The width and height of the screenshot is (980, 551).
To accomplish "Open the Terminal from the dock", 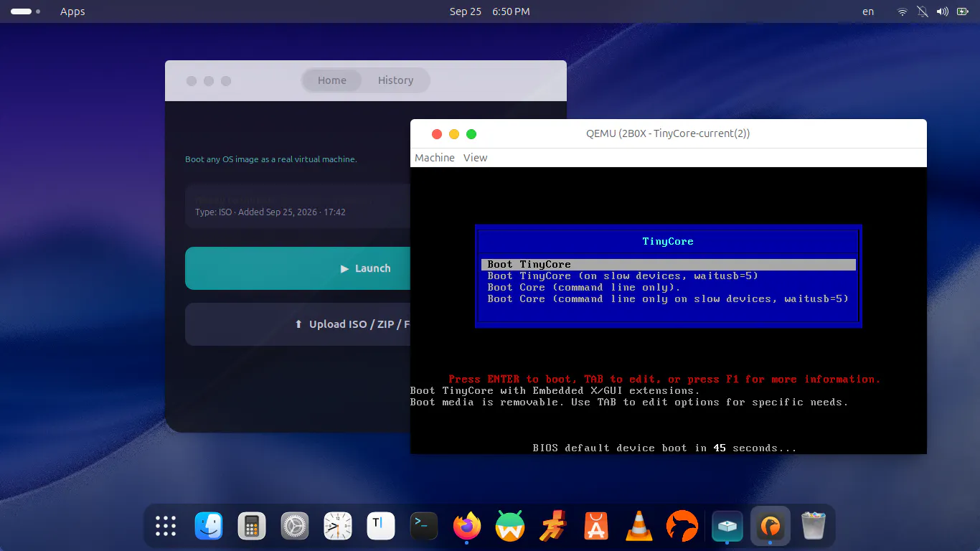I will [x=424, y=527].
